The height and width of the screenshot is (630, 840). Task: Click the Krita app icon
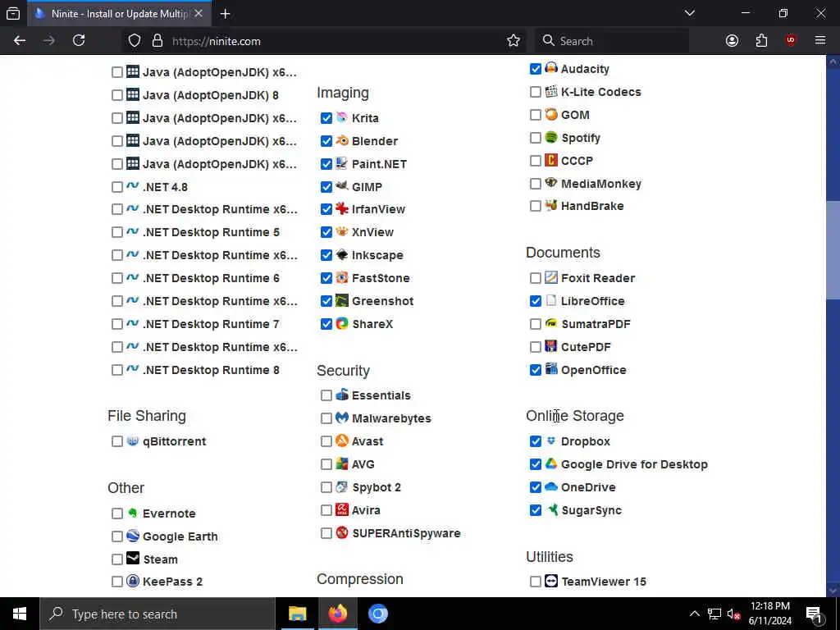pos(342,117)
